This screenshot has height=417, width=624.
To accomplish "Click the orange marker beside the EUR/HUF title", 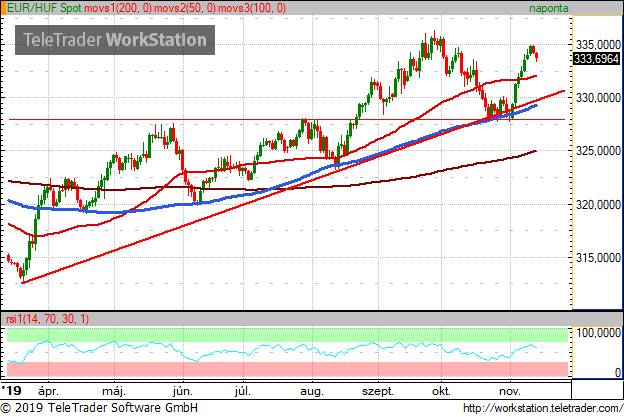I will (3, 8).
